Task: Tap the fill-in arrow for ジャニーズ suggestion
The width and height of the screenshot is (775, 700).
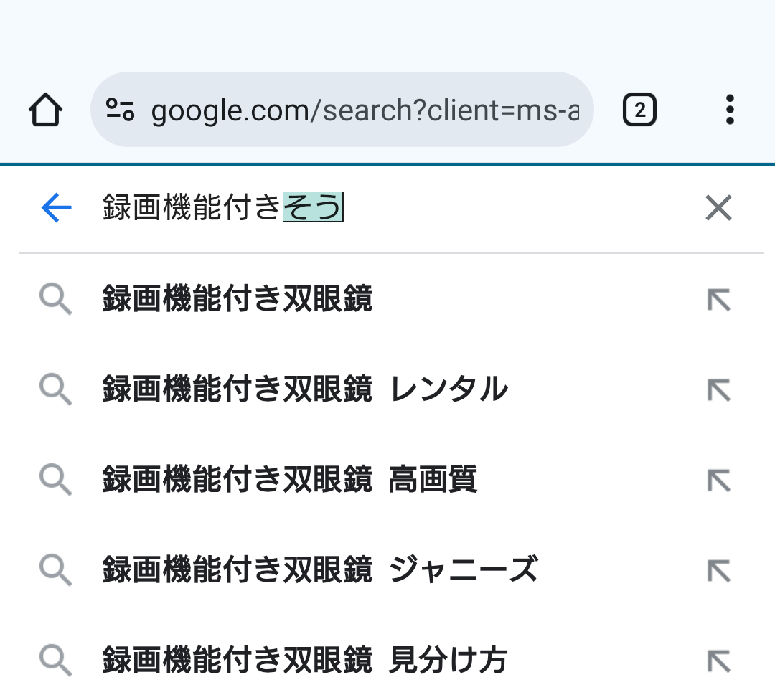Action: pos(718,571)
